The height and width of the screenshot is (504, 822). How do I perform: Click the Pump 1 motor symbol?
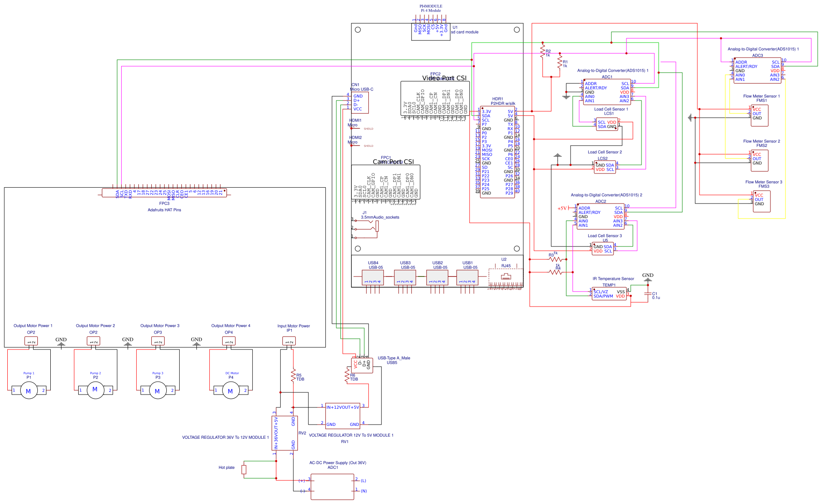point(29,390)
